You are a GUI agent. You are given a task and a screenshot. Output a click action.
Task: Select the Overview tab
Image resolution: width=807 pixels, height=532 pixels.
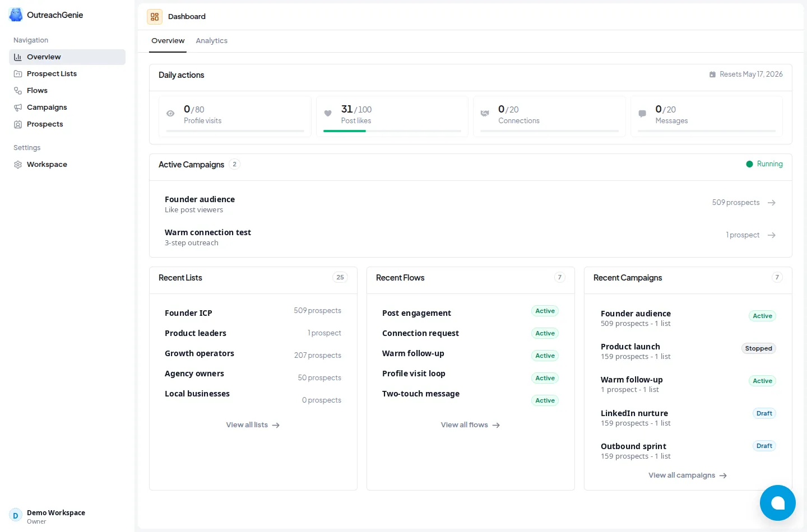coord(168,41)
